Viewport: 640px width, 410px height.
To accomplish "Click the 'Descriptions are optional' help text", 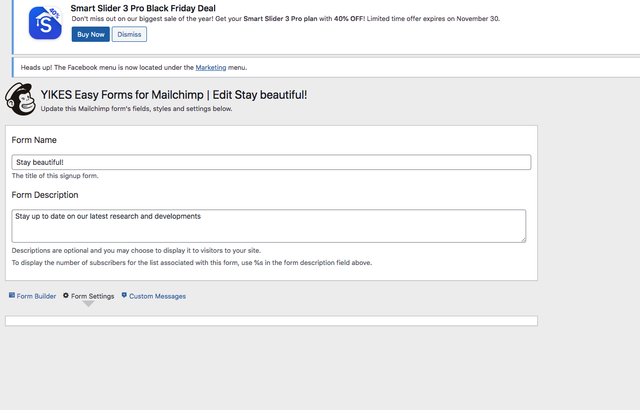I will pyautogui.click(x=136, y=250).
